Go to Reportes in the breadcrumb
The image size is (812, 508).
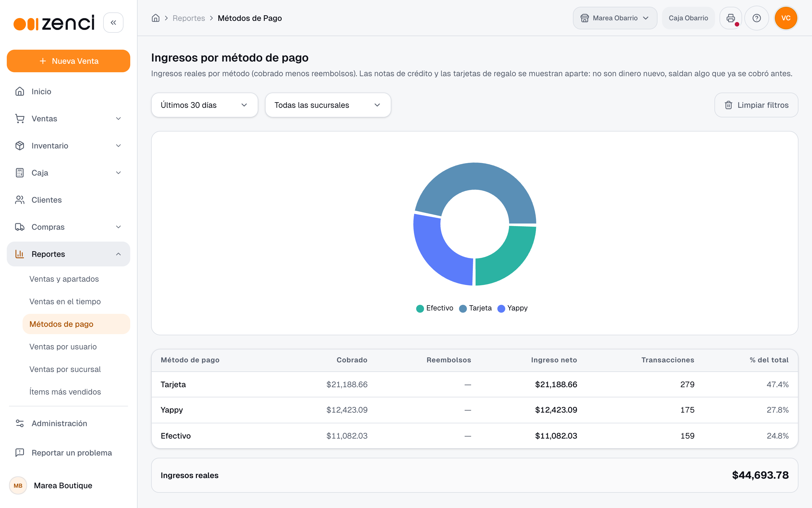[x=189, y=18]
